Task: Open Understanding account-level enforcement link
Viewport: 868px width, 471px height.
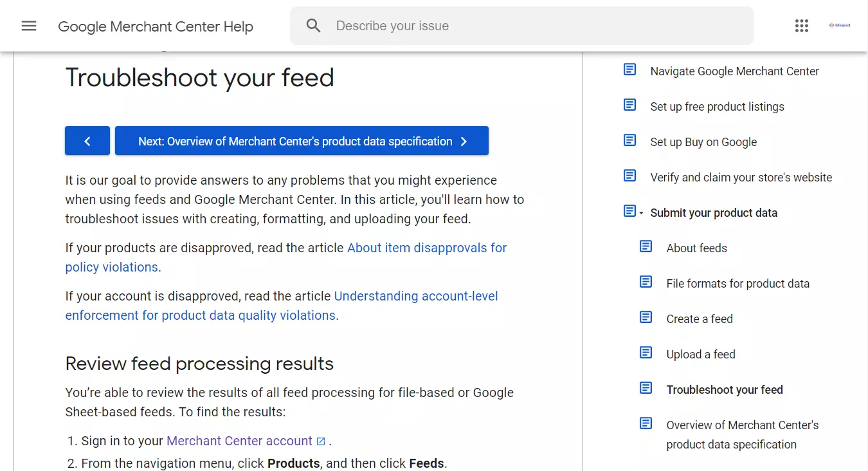Action: (282, 306)
